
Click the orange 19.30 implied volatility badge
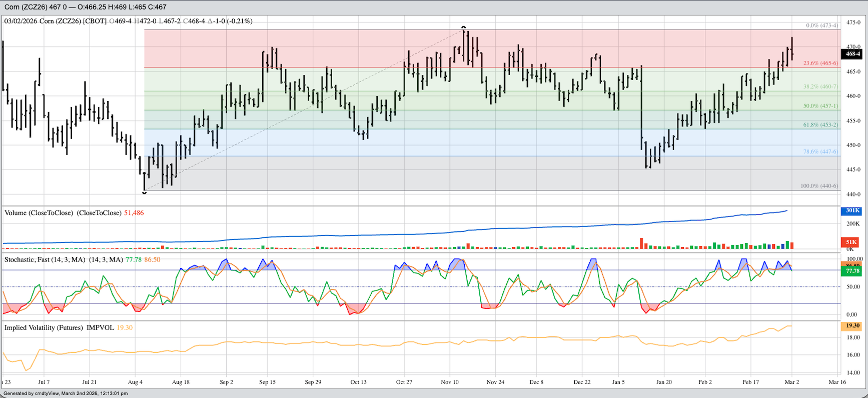pyautogui.click(x=852, y=325)
